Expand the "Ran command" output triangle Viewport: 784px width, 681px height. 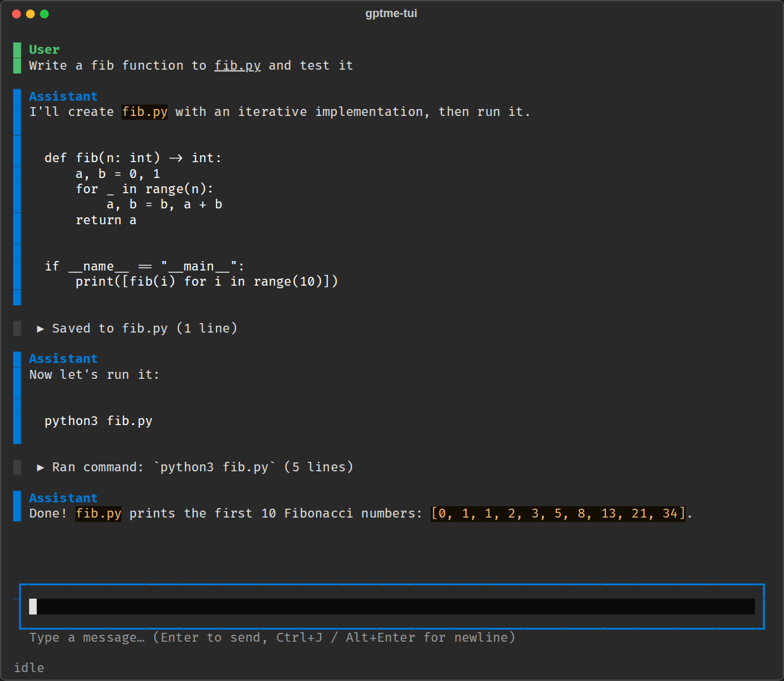[x=41, y=468]
